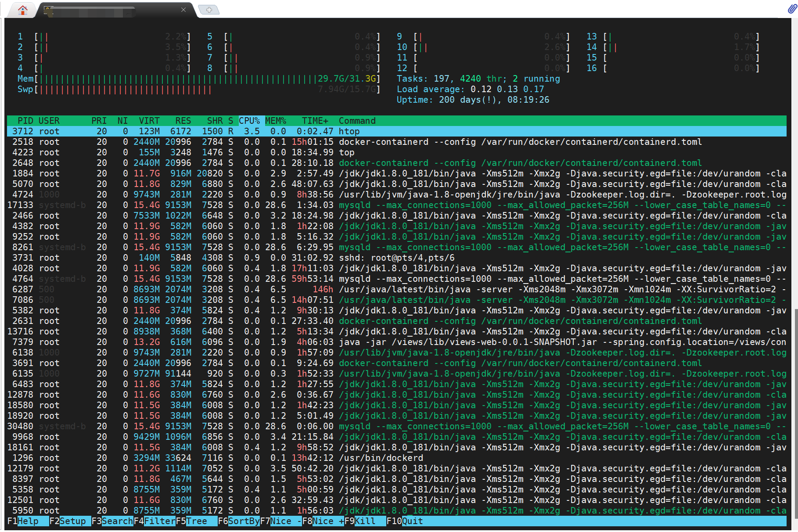Select process row PID 3731 sshd
798x532 pixels.
coord(397,258)
